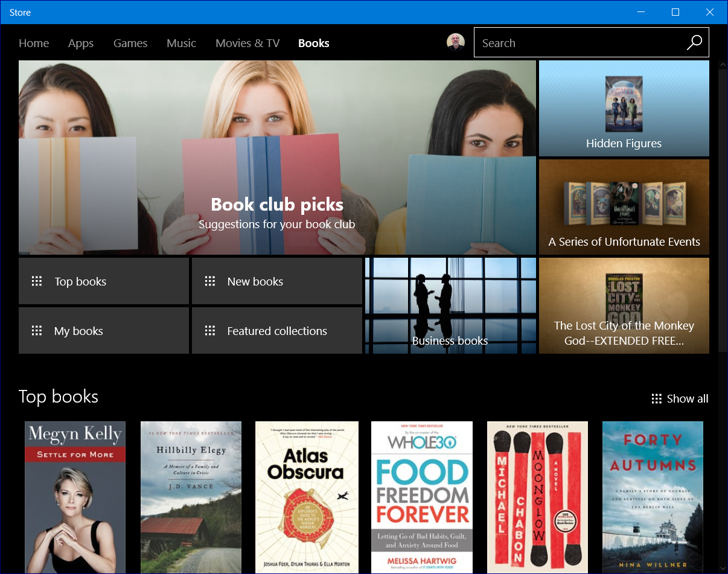This screenshot has width=728, height=574.
Task: Click the search magnifier icon
Action: (x=694, y=43)
